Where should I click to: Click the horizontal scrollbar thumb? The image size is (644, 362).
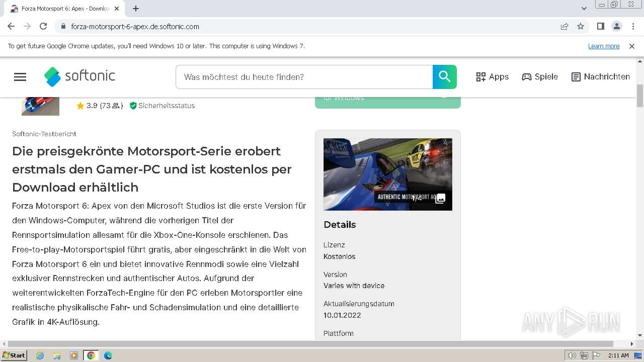point(310,344)
